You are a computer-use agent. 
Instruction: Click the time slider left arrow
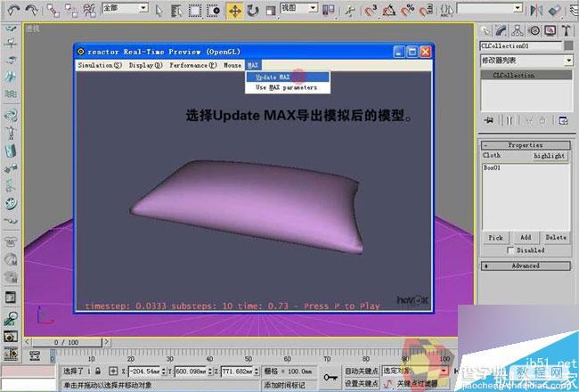point(28,342)
